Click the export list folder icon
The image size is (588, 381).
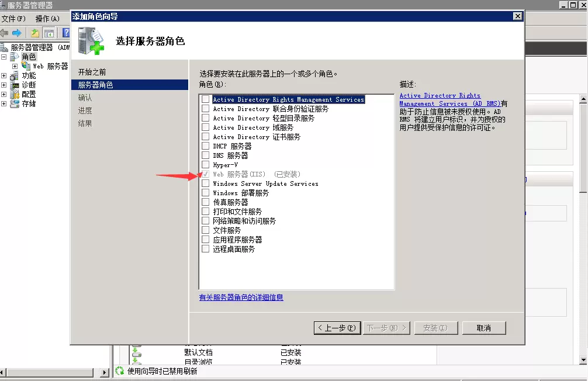click(x=35, y=33)
